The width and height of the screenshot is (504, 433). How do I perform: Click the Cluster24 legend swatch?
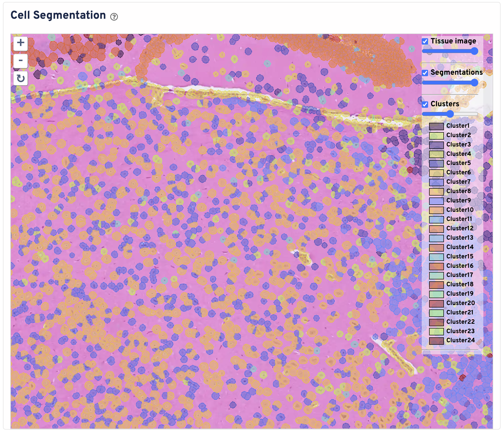coord(436,341)
